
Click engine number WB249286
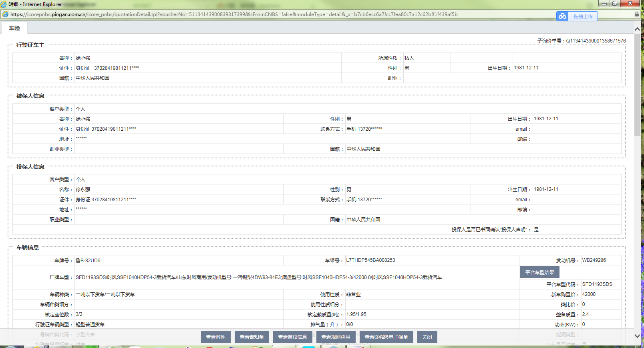click(x=594, y=260)
